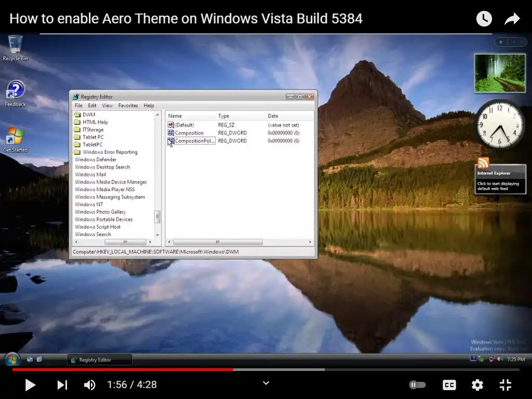Select the ITStorage key
This screenshot has width=532, height=399.
click(x=89, y=129)
